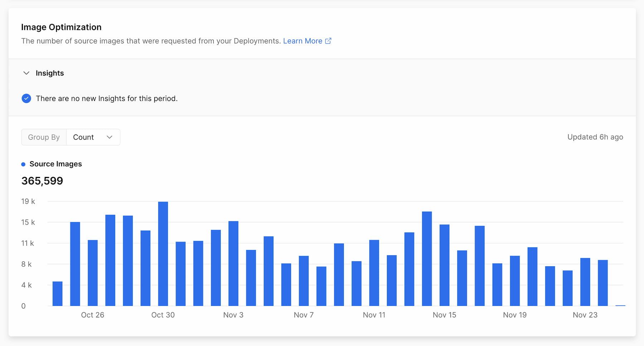Click the Oct 30 axis label
Viewport: 644px width, 346px height.
(163, 315)
